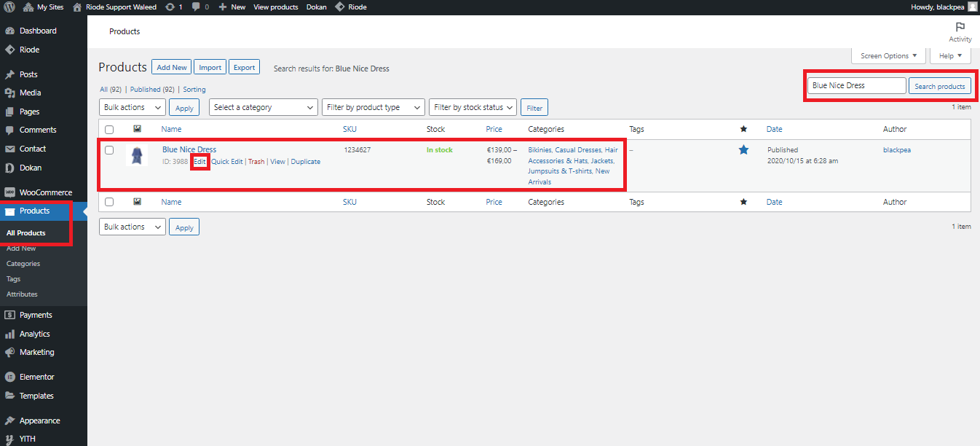Open the New content menu

pos(232,7)
